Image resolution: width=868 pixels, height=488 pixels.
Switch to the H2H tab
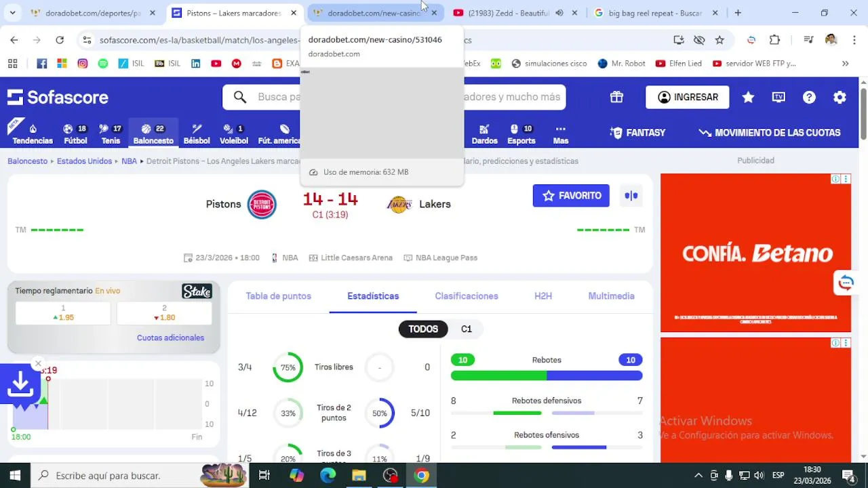click(543, 296)
